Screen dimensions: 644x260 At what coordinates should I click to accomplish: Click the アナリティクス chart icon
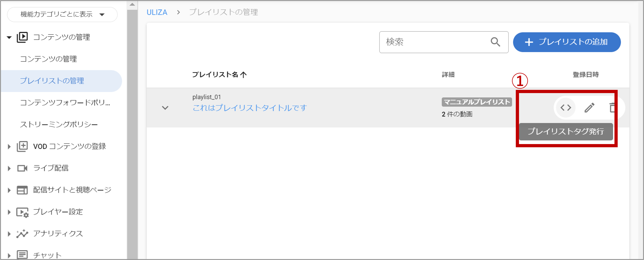point(22,234)
